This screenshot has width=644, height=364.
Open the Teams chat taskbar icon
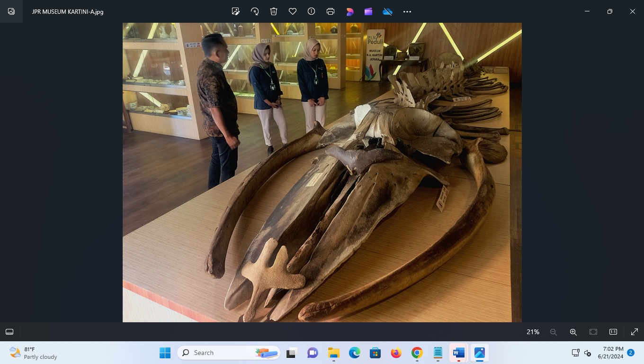(313, 353)
